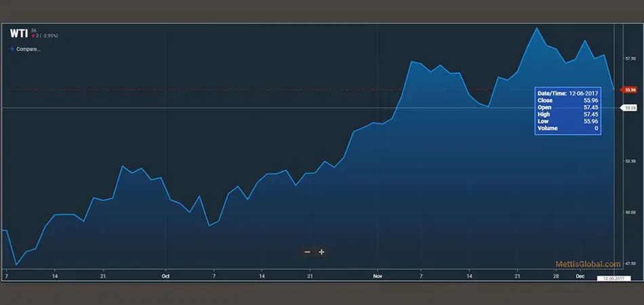
Task: Click the red down arrow by the price change
Action: [33, 35]
